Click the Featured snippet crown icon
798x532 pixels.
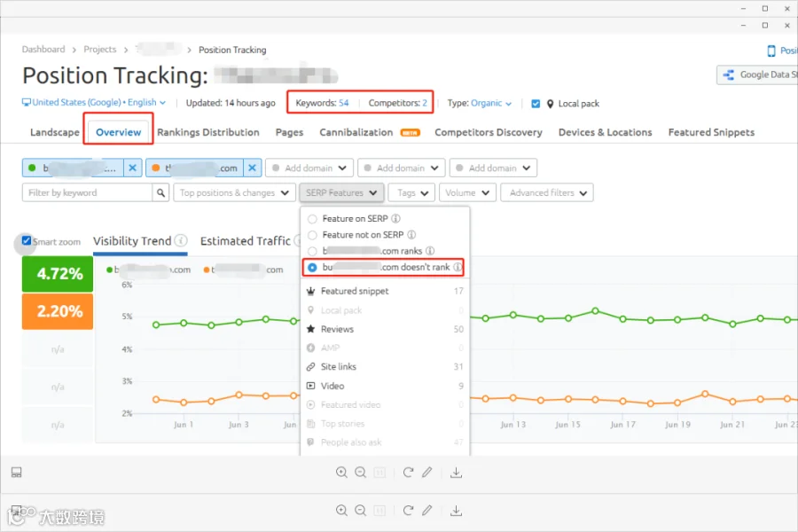(x=310, y=291)
